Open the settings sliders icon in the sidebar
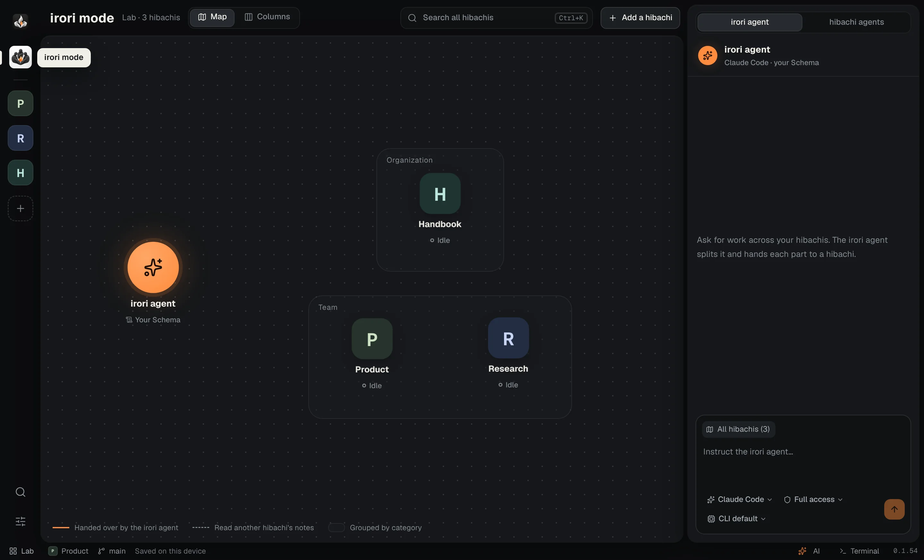The height and width of the screenshot is (560, 924). (x=20, y=522)
